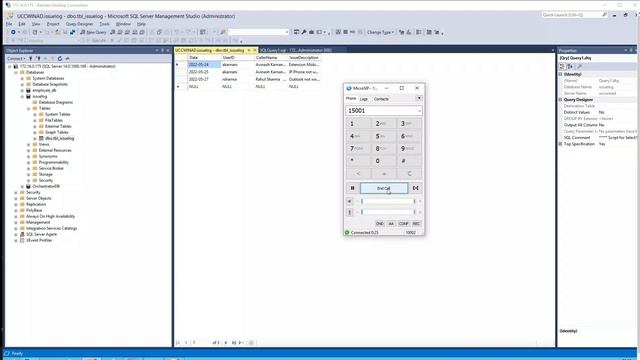Click the C clear key on MicroSIP
Image resolution: width=640 pixels, height=360 pixels.
tap(409, 173)
